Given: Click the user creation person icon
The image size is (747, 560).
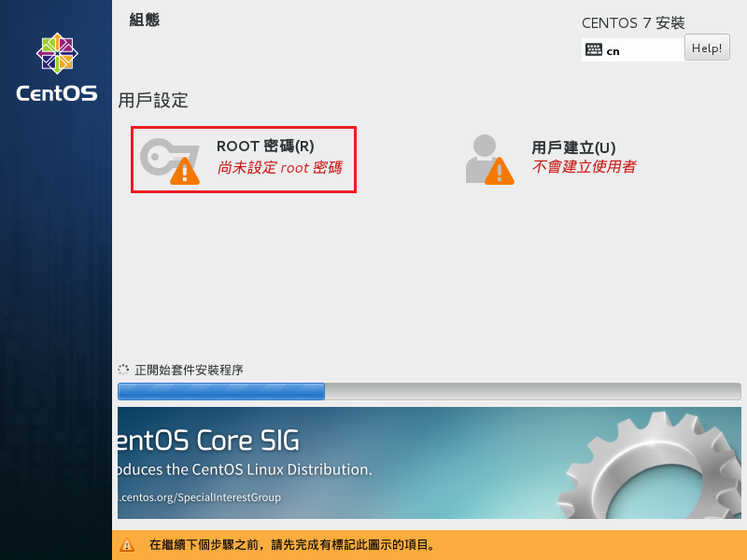Looking at the screenshot, I should coord(484,152).
